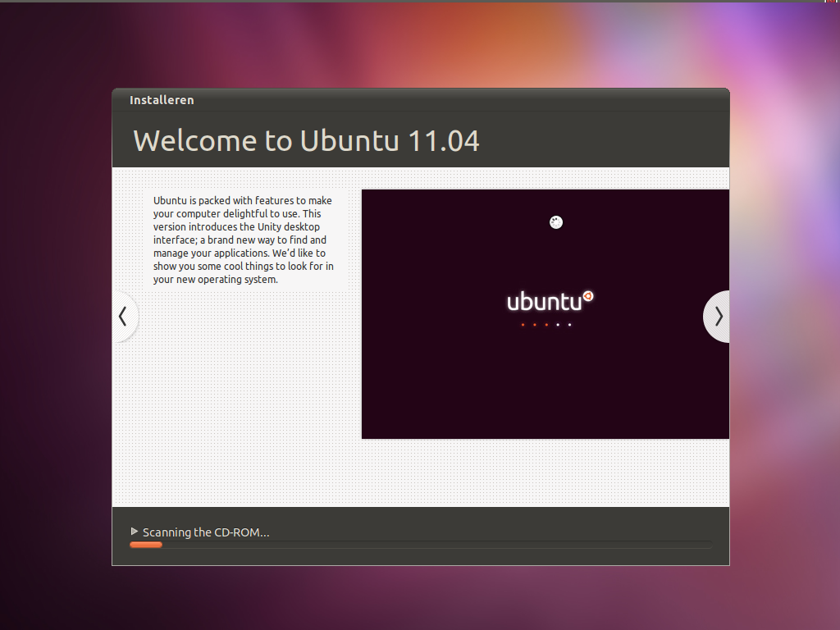
Task: Click the spinner icon atop the slideshow image
Action: tap(556, 222)
